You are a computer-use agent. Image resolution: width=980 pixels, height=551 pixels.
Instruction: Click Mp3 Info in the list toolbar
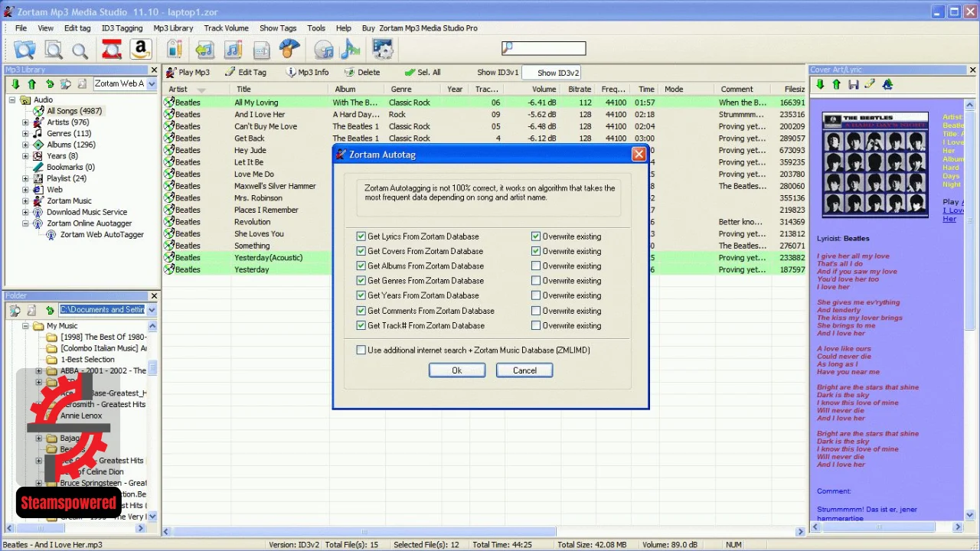(307, 72)
